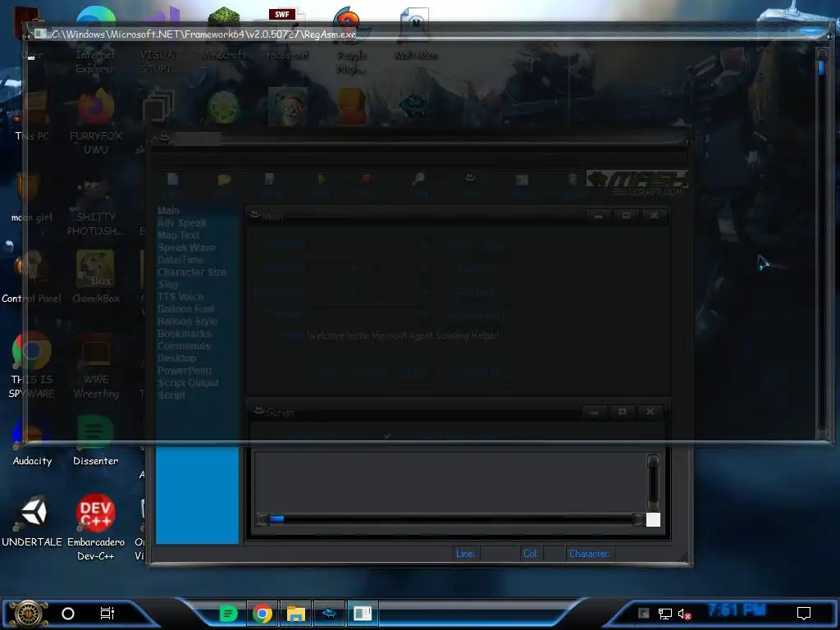Select Map Text in the MASH sidebar
This screenshot has width=840, height=630.
coord(178,235)
